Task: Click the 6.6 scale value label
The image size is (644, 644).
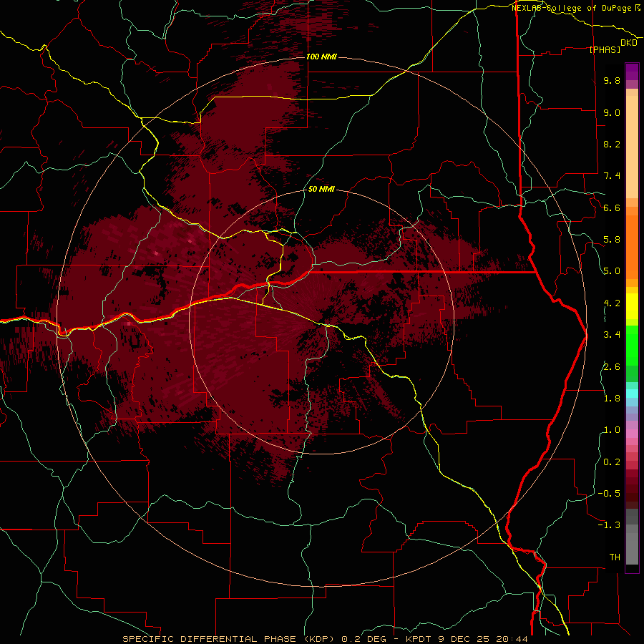Action: (x=612, y=208)
